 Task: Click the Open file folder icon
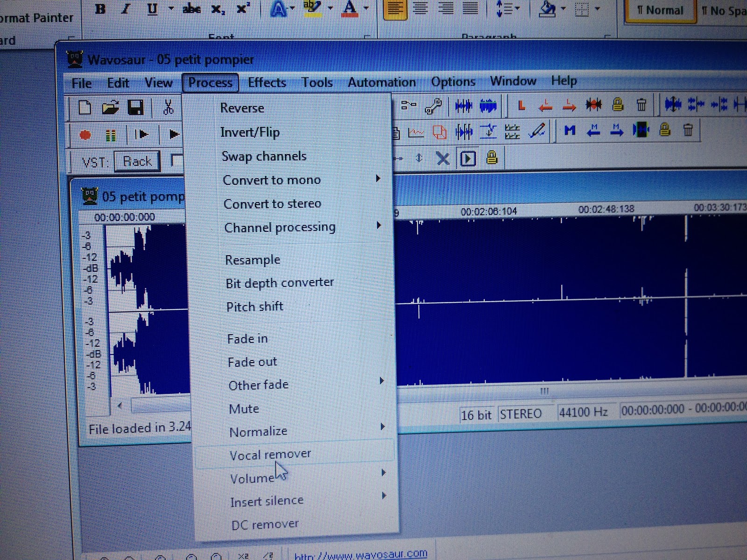click(x=110, y=108)
